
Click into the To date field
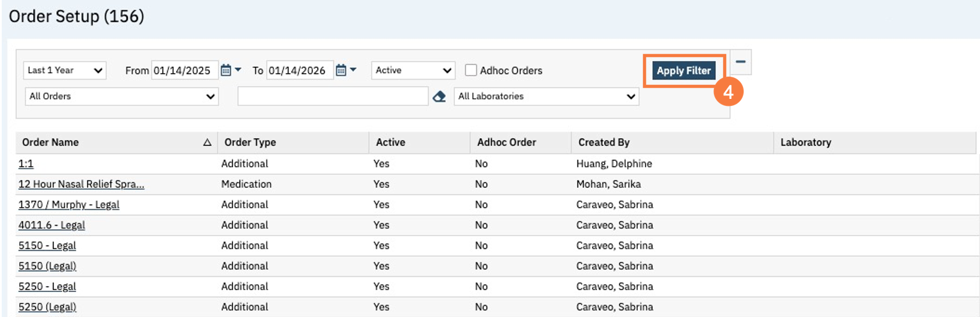[299, 70]
